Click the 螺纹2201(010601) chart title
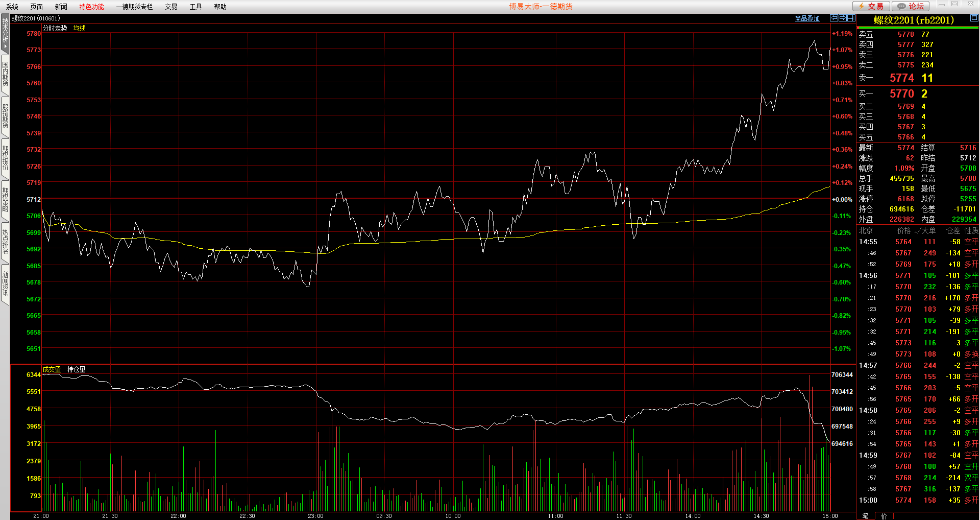 click(36, 18)
